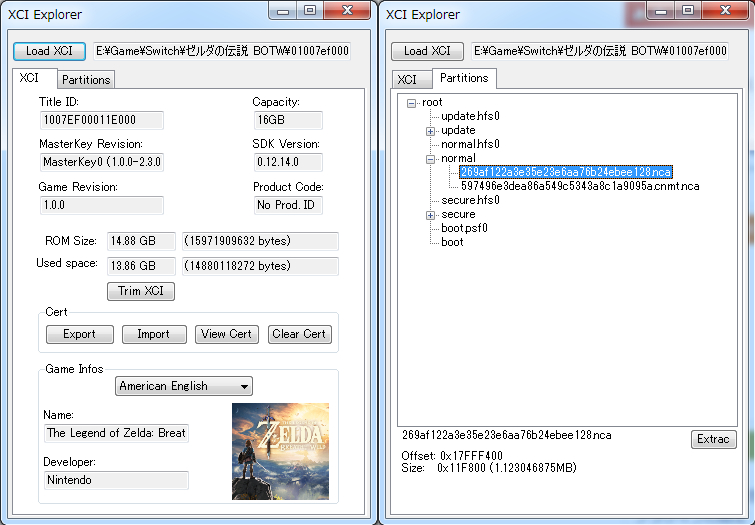Screen dimensions: 755x525
Task: Open the View Cert dialog
Action: tap(226, 334)
